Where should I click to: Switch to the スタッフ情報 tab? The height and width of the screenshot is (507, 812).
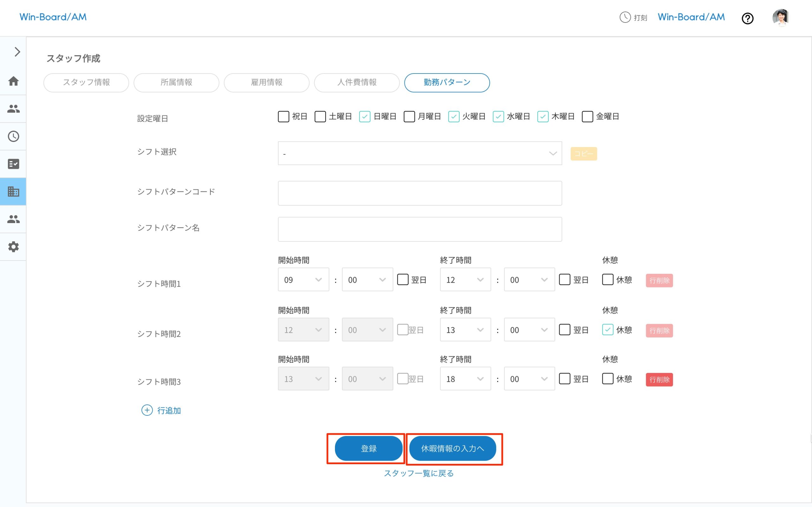point(86,82)
